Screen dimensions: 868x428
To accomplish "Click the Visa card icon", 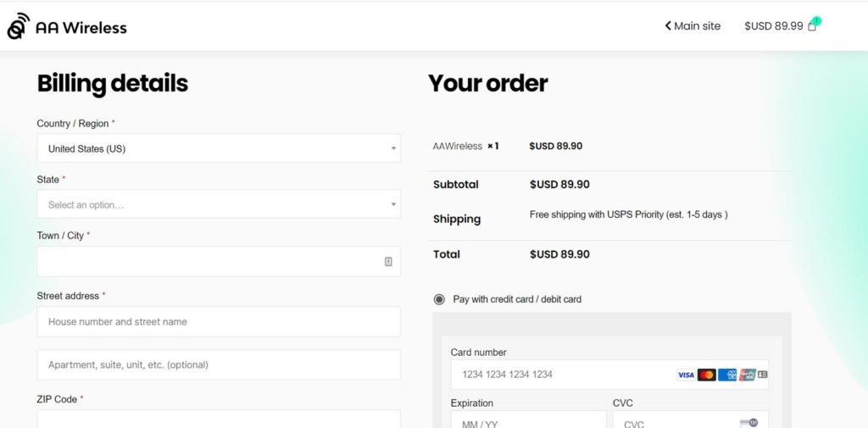I will [x=686, y=375].
